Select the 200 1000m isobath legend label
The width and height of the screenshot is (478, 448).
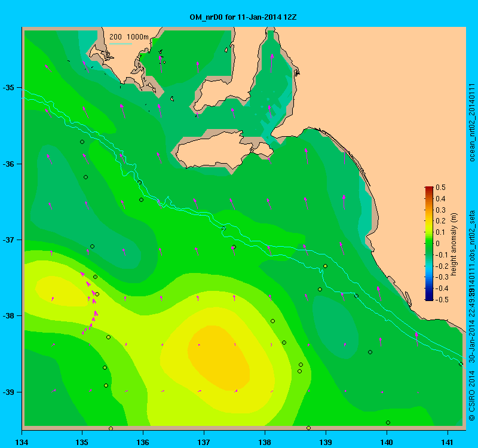pos(129,37)
